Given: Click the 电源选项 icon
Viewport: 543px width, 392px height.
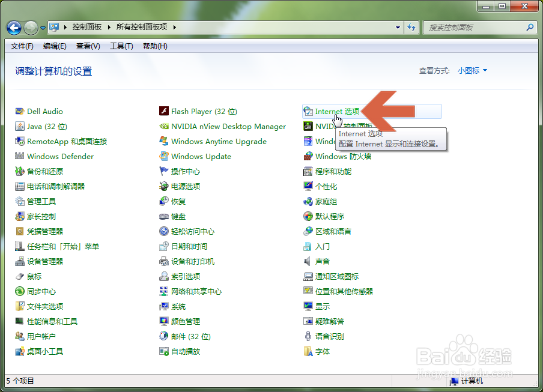Looking at the screenshot, I should click(x=164, y=186).
